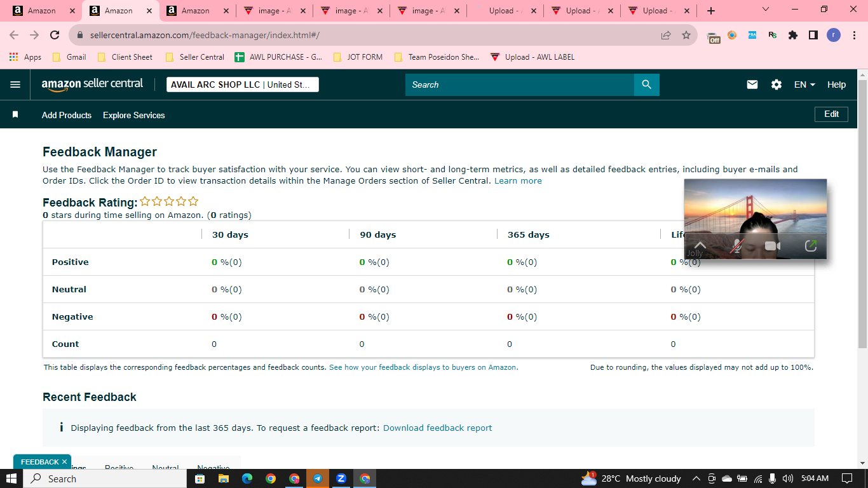The height and width of the screenshot is (488, 868).
Task: Click Add Products in the navigation bar
Action: 67,115
